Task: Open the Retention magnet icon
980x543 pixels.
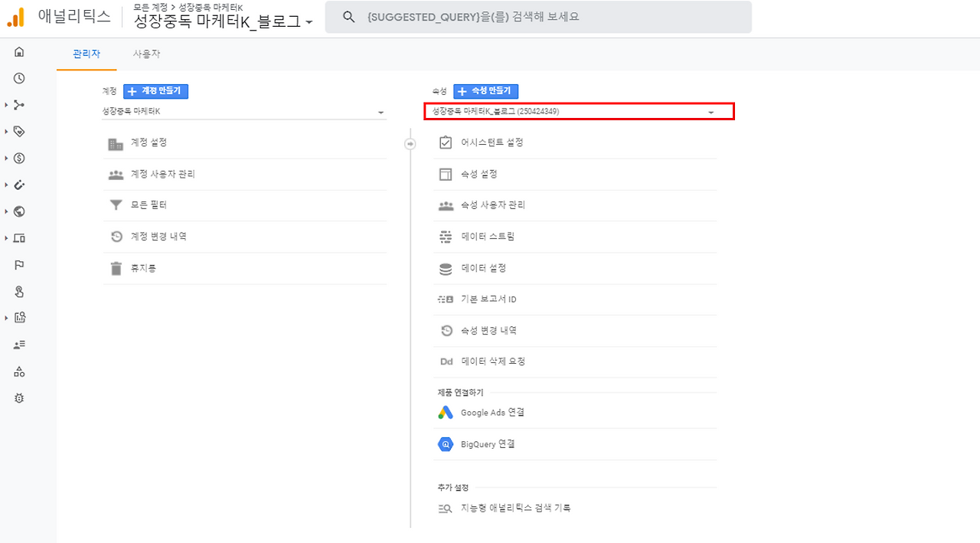Action: (x=19, y=185)
